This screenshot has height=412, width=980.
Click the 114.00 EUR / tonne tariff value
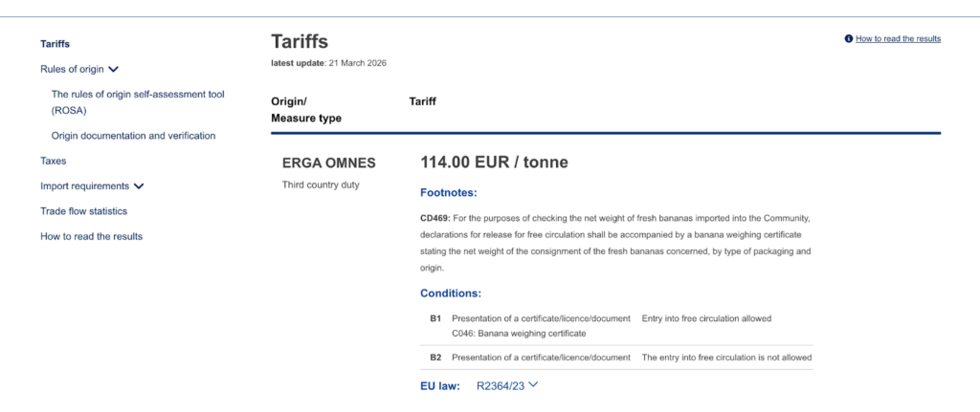494,163
